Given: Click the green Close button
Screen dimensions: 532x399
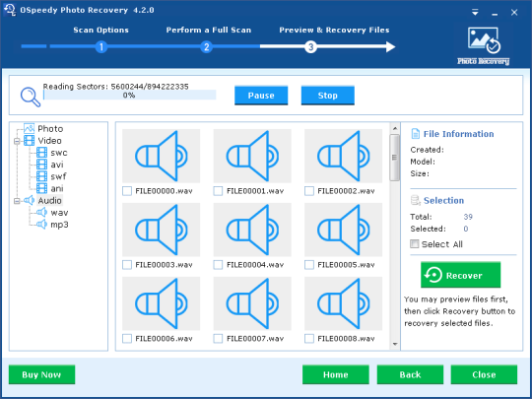Looking at the screenshot, I should (x=484, y=374).
